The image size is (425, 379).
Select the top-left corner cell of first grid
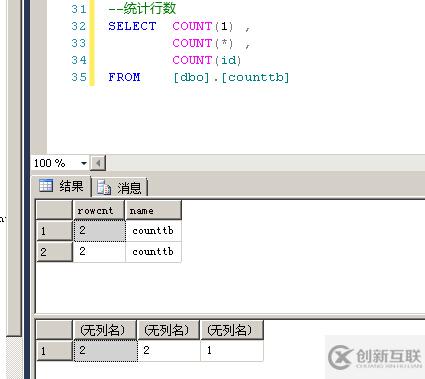click(54, 210)
